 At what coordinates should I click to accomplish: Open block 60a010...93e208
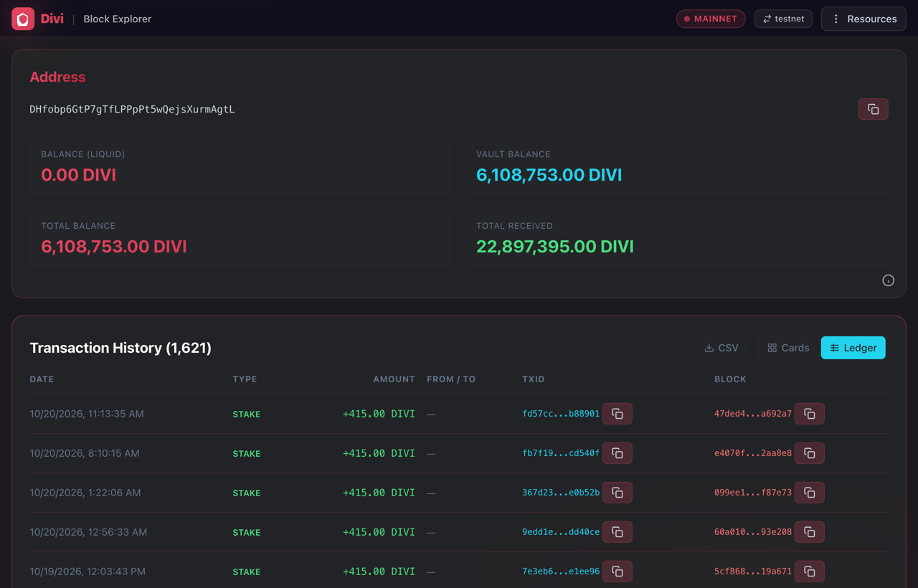(753, 532)
